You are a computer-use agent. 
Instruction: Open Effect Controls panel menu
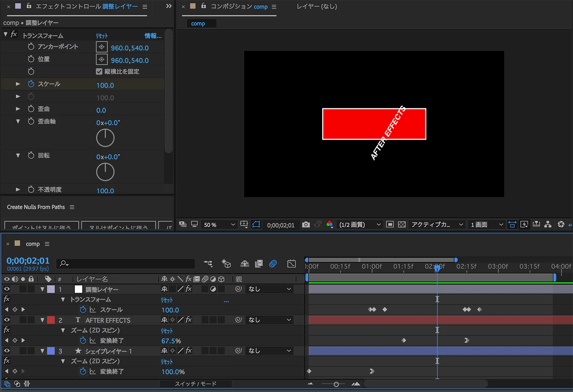145,6
